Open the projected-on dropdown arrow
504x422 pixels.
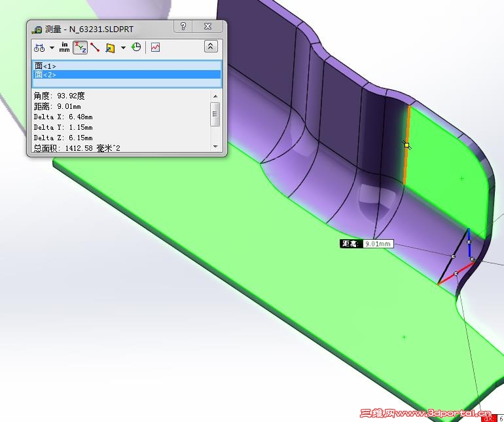click(123, 48)
